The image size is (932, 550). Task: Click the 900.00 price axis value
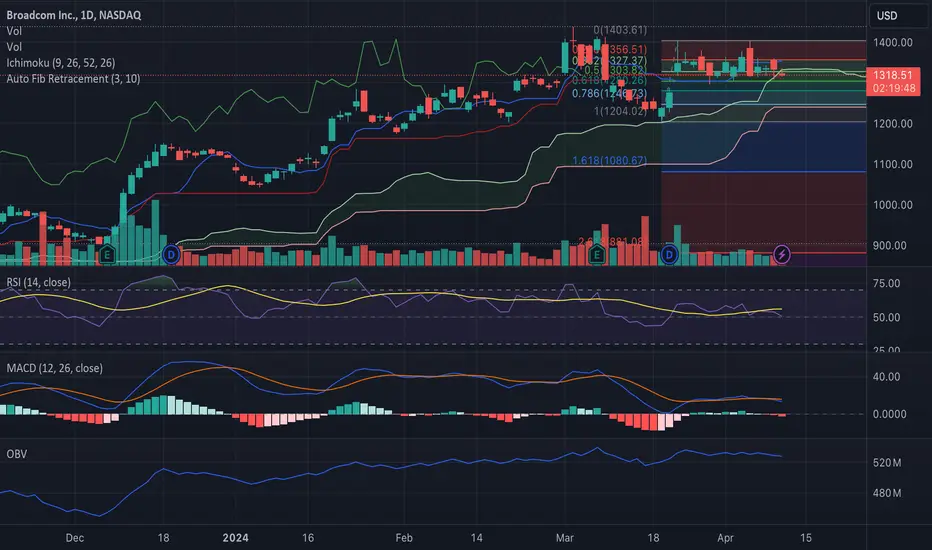pos(890,246)
